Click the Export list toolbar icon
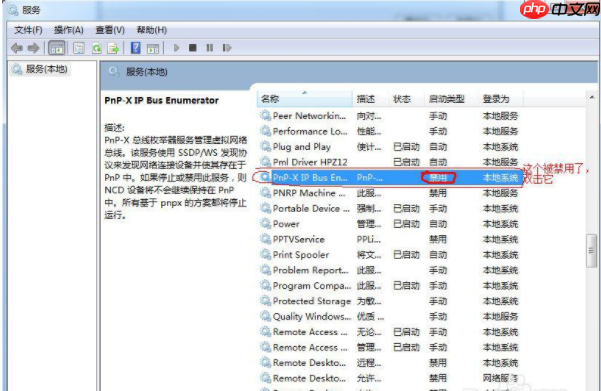The image size is (601, 391). [x=113, y=48]
